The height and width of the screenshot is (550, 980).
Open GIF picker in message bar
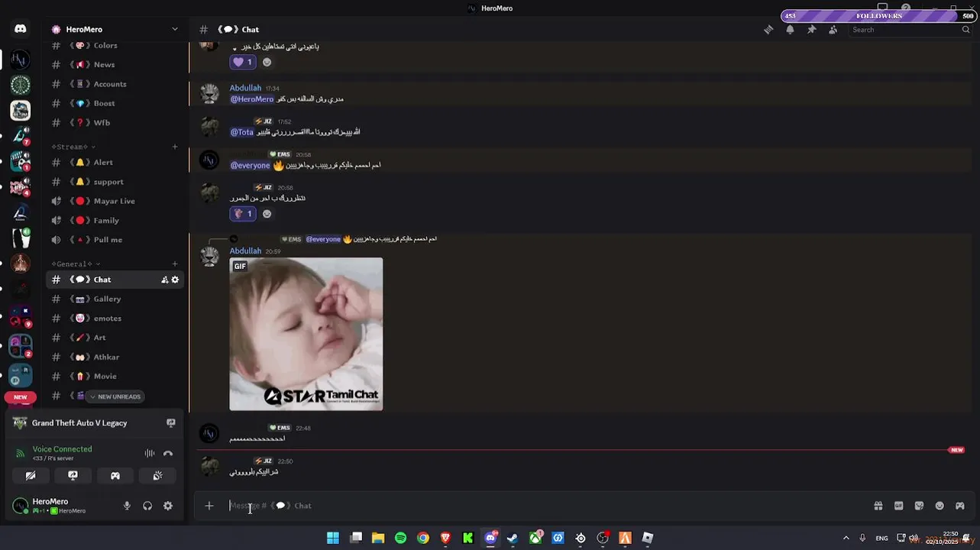898,506
